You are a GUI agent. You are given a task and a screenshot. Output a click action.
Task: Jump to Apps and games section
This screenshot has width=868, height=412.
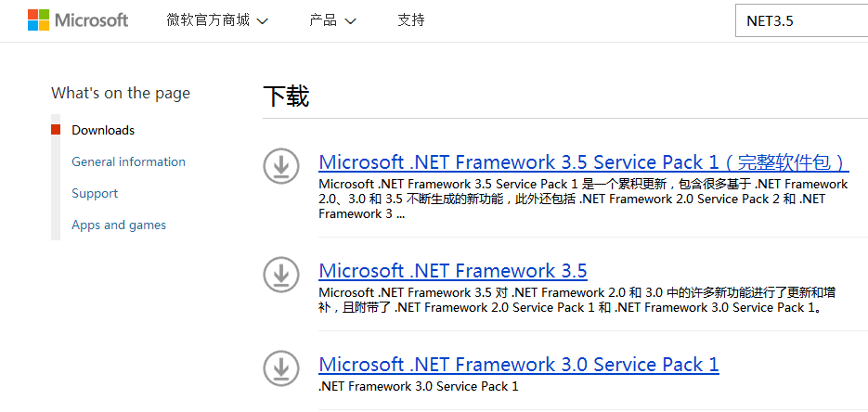click(x=119, y=225)
